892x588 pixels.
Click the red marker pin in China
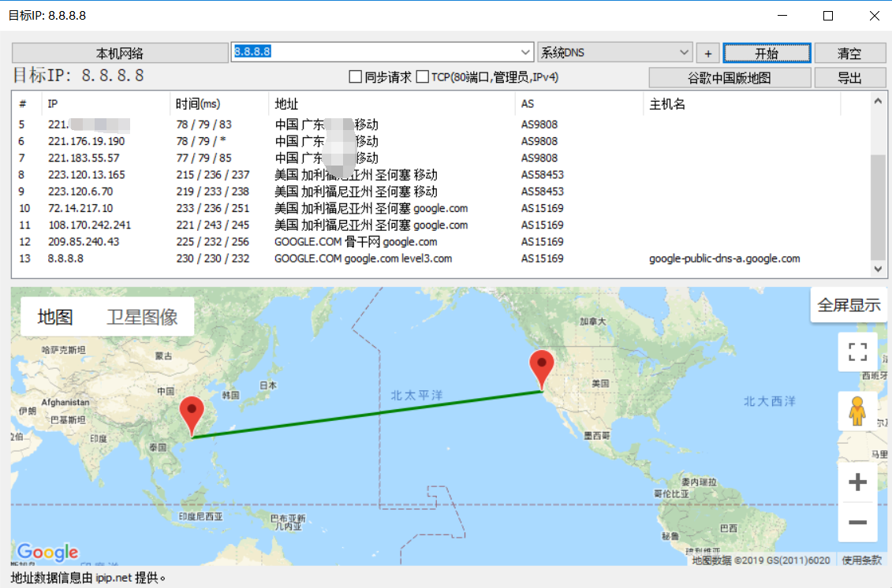192,416
